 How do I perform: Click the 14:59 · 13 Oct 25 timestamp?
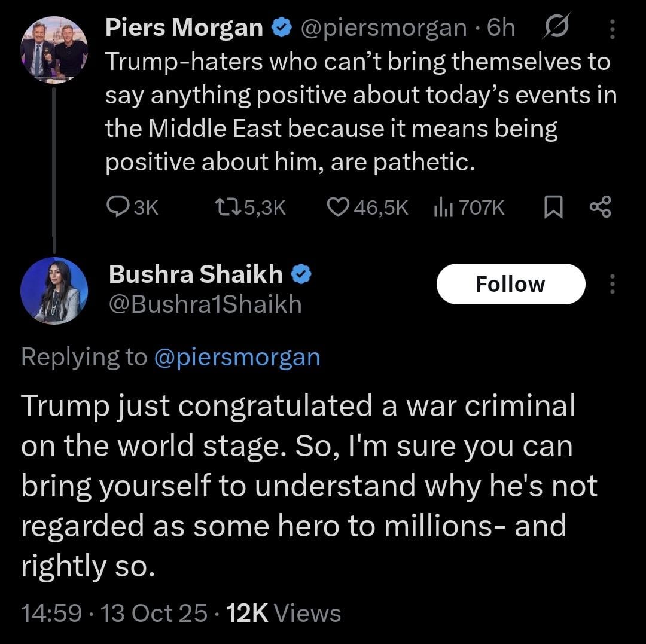pos(114,613)
